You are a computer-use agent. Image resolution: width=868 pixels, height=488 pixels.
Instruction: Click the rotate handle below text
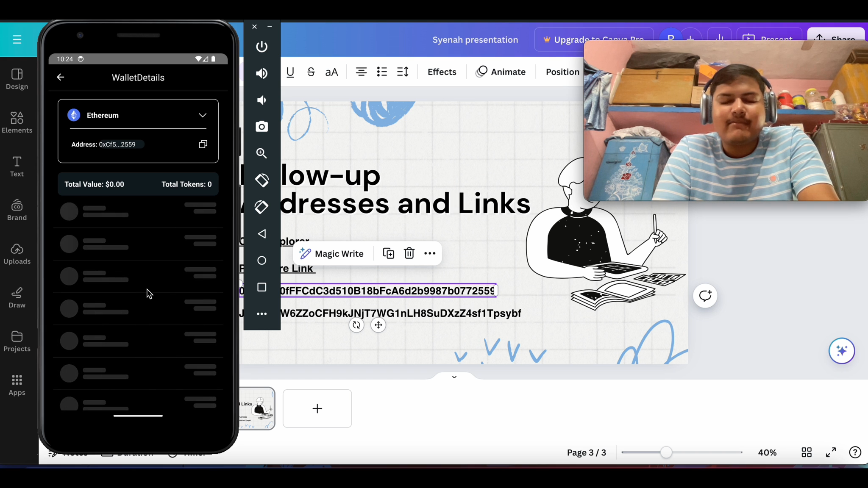[x=356, y=325]
